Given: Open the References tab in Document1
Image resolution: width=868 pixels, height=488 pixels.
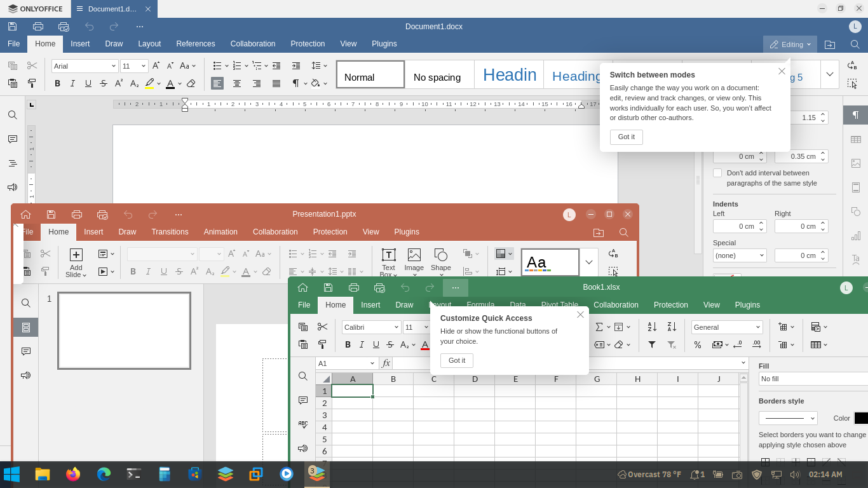Looking at the screenshot, I should 196,44.
